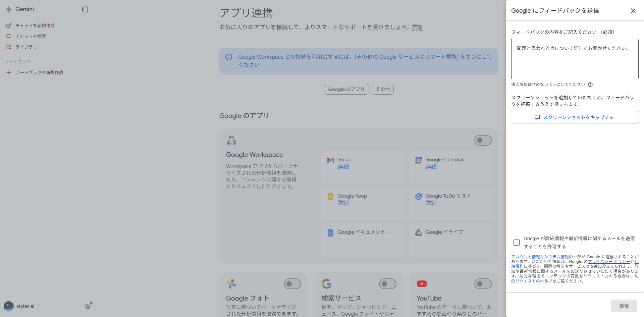This screenshot has height=317, width=644.
Task: Open アカウント情報とシステム情報 link
Action: (540, 257)
